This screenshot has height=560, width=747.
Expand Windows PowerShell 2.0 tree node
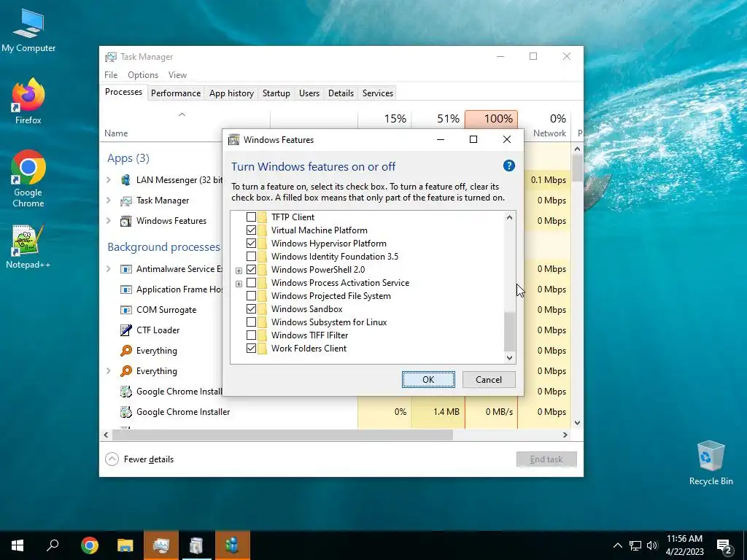click(239, 271)
